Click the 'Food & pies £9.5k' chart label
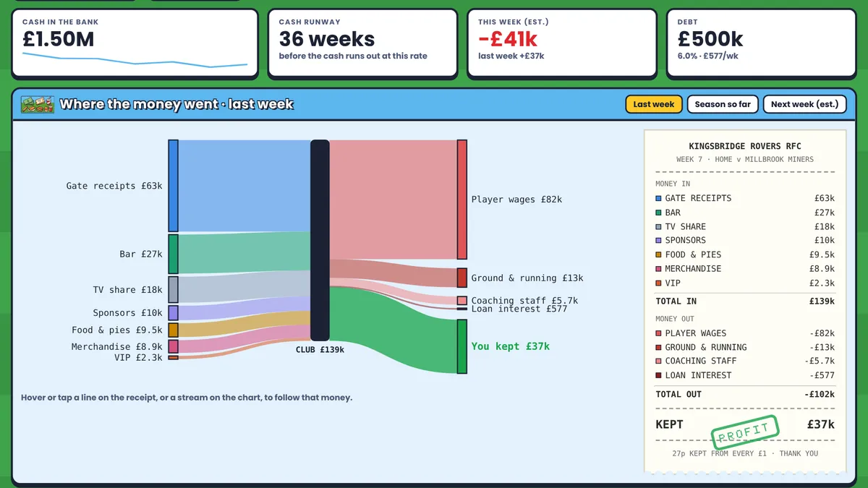 coord(117,330)
